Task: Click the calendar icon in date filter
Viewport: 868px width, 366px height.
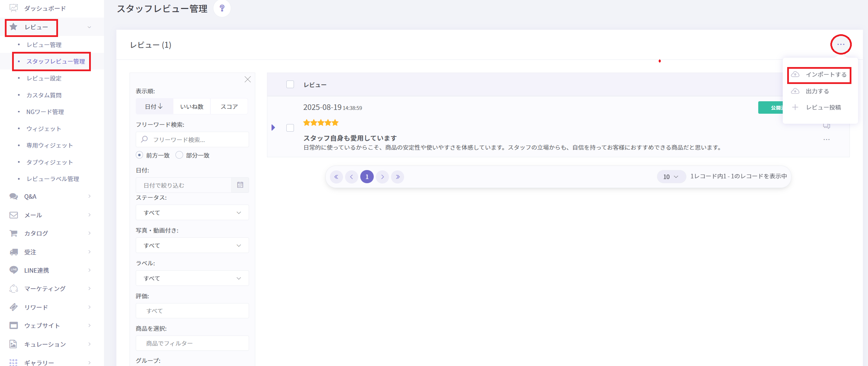Action: coord(240,185)
